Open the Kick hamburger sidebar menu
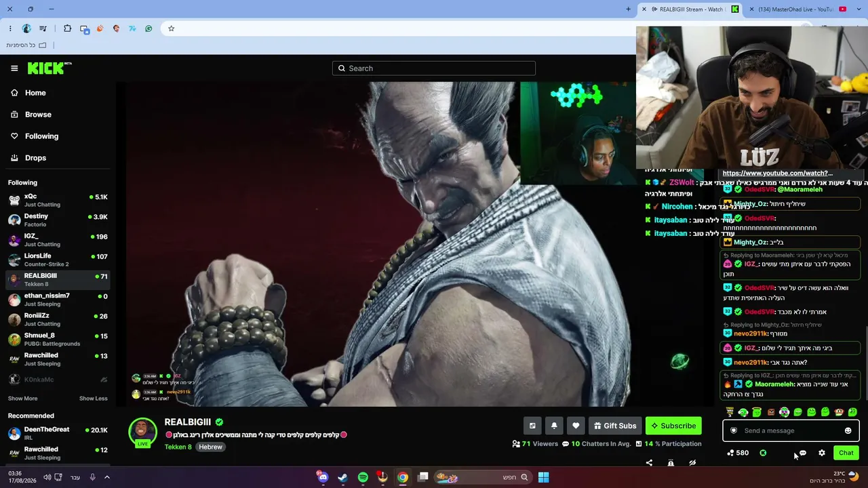868x488 pixels. (14, 68)
